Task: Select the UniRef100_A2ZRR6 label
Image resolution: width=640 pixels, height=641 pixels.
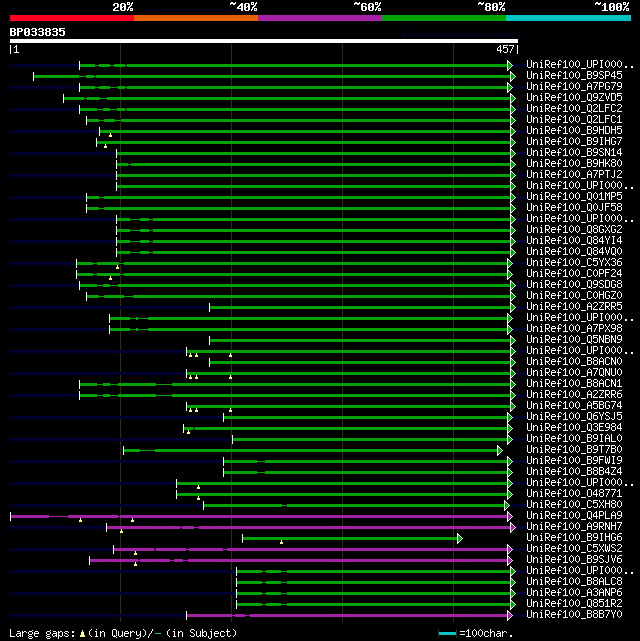Action: coord(574,394)
